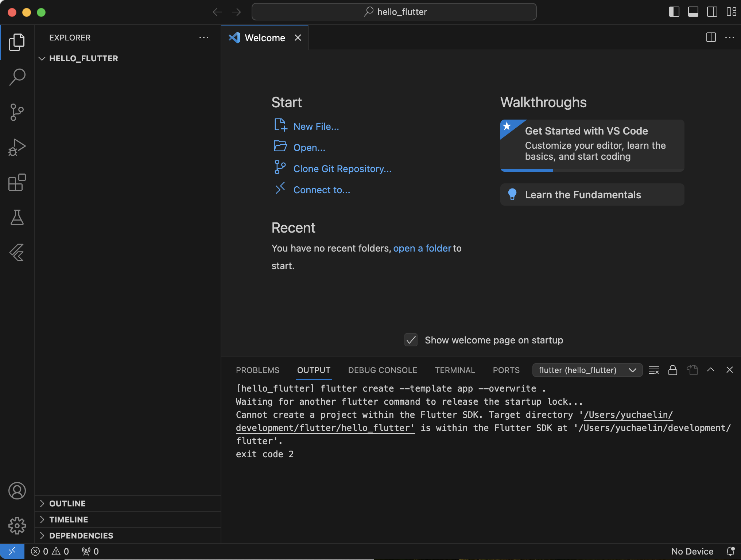Image resolution: width=741 pixels, height=560 pixels.
Task: Split the editor to the right
Action: 711,38
